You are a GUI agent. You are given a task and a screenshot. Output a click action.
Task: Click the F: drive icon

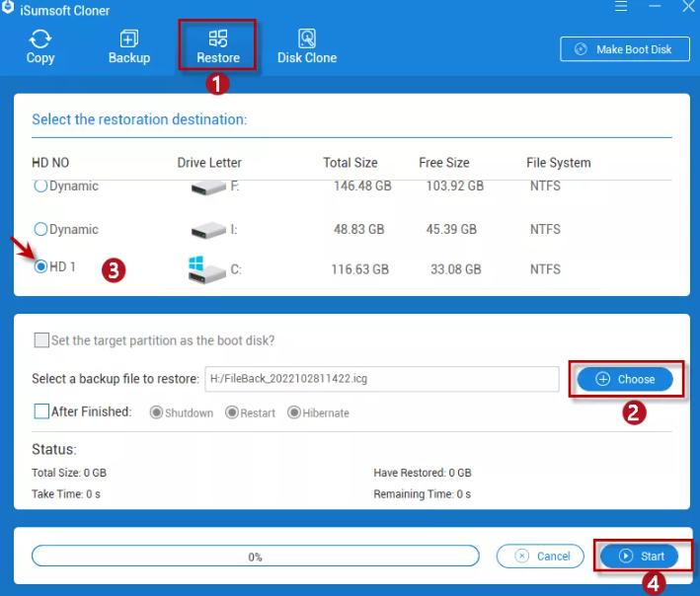coord(208,187)
